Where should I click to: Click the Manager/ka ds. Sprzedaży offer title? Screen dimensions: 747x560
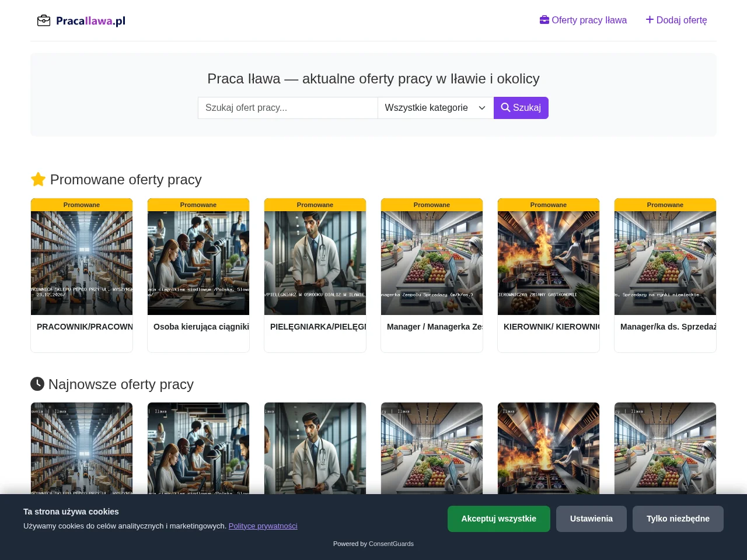668,327
